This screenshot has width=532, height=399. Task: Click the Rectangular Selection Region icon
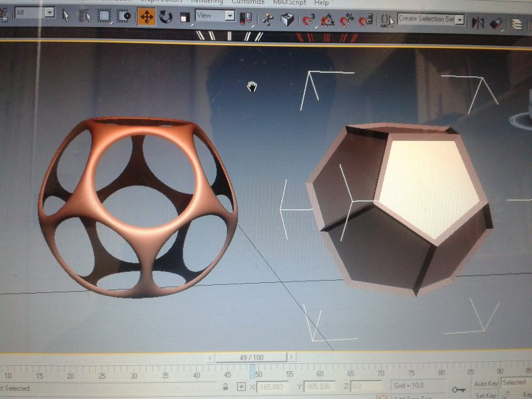coord(105,16)
